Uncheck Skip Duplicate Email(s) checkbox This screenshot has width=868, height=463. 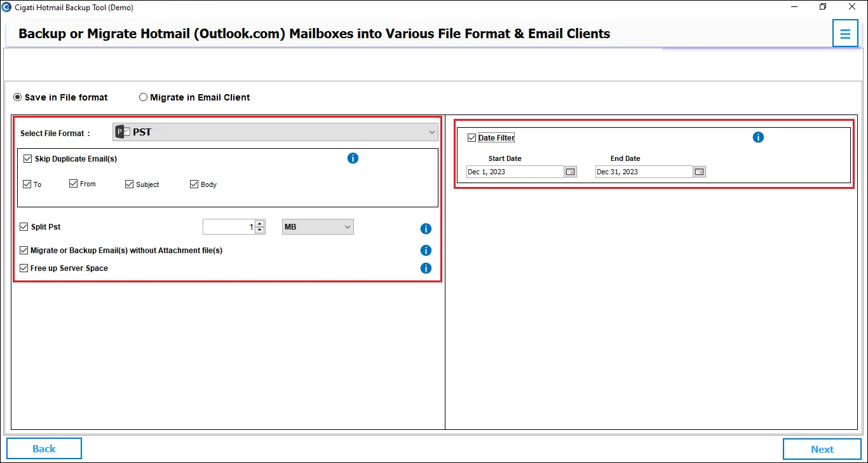(27, 159)
